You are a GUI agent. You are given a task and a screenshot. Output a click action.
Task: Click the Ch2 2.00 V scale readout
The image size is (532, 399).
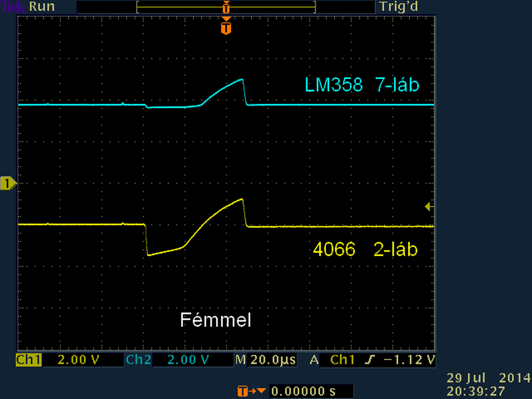188,360
